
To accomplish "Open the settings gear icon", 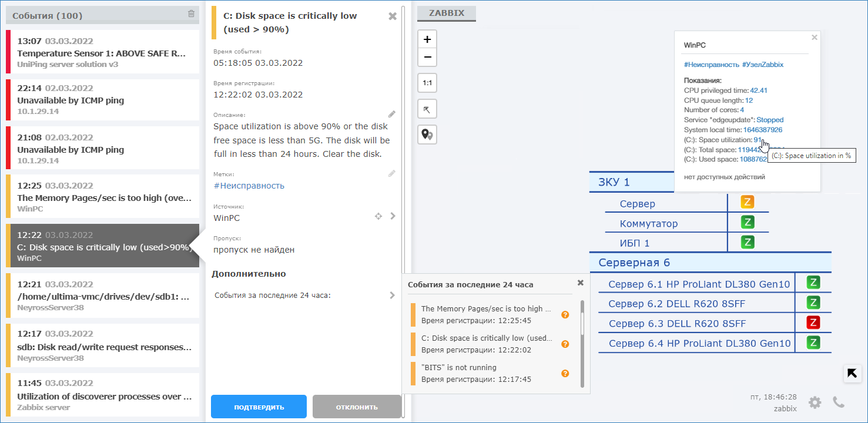I will pyautogui.click(x=815, y=402).
